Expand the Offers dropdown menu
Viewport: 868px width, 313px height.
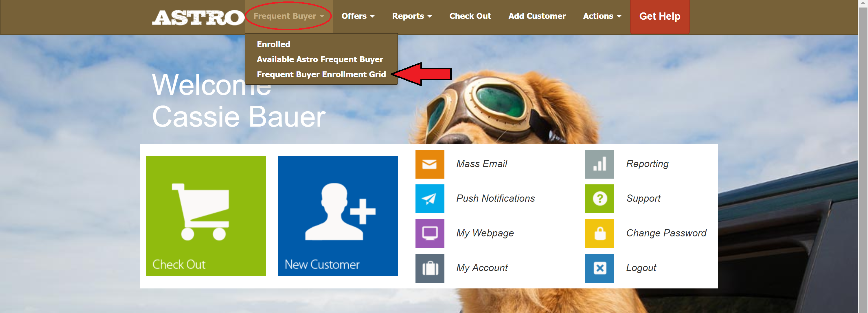click(358, 16)
